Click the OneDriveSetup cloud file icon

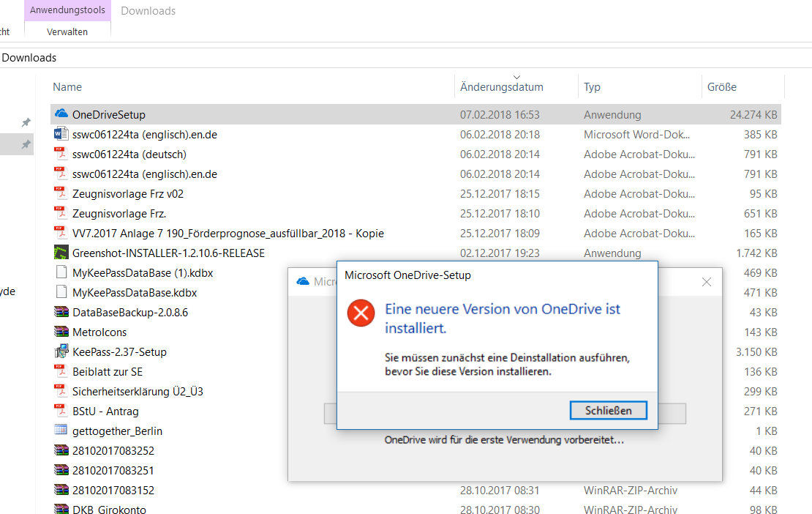(x=61, y=113)
